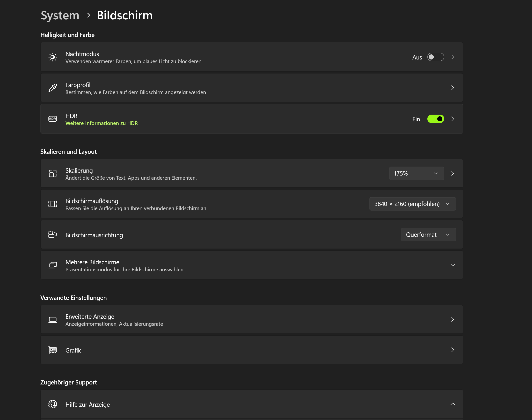Click the Skalierung scaling icon

[53, 173]
